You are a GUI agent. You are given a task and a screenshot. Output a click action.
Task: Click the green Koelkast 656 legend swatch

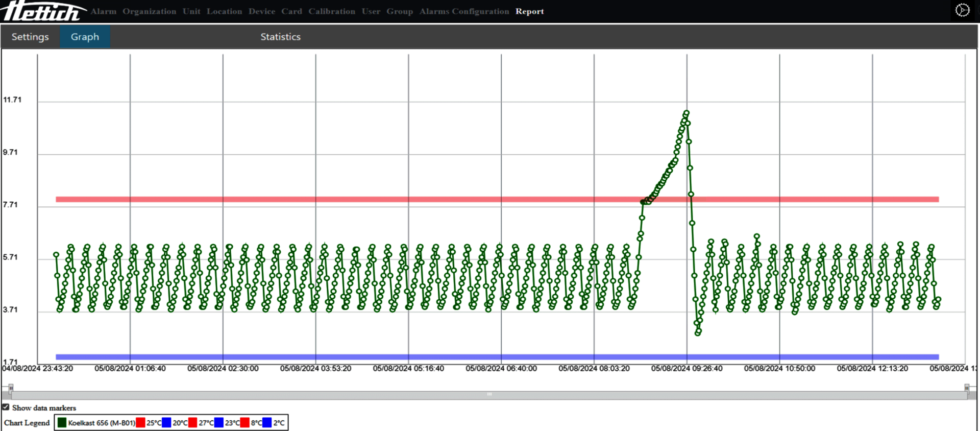tap(62, 423)
